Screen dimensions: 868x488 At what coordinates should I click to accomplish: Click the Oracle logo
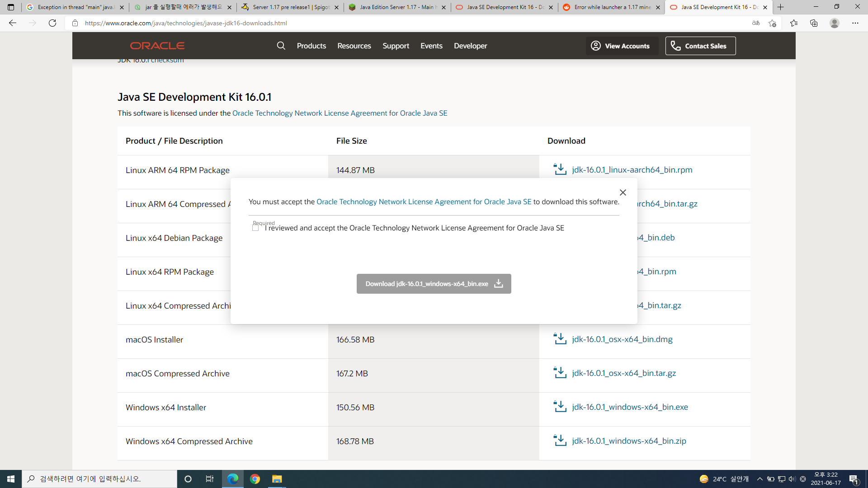click(157, 46)
